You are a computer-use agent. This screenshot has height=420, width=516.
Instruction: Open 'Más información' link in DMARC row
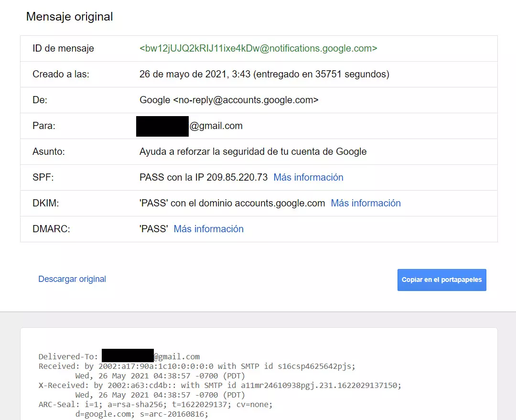pos(209,229)
